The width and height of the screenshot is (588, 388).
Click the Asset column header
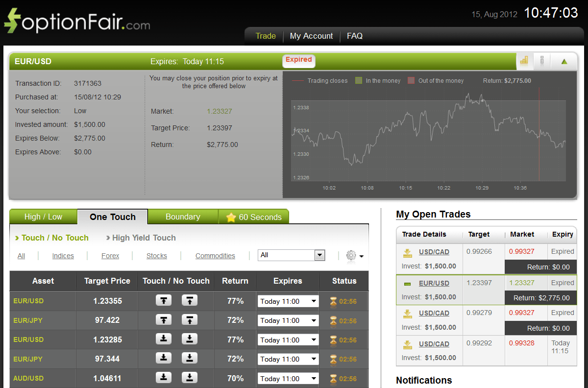pyautogui.click(x=43, y=281)
